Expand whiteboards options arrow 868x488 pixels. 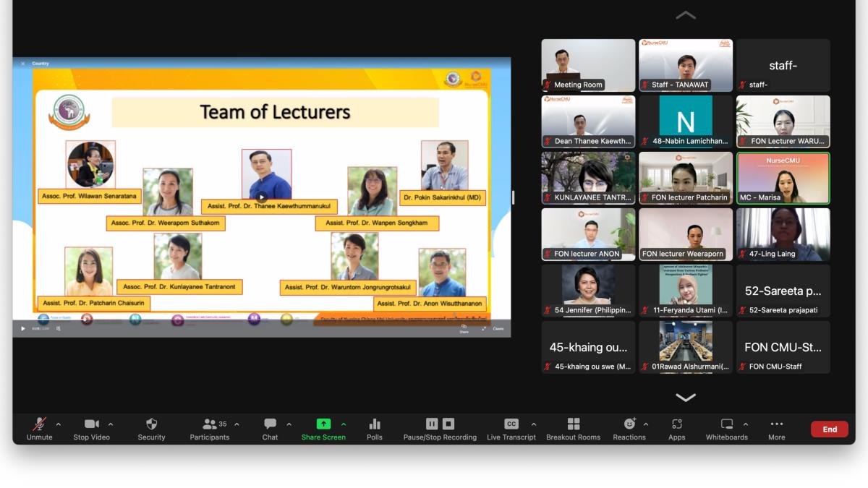(746, 424)
